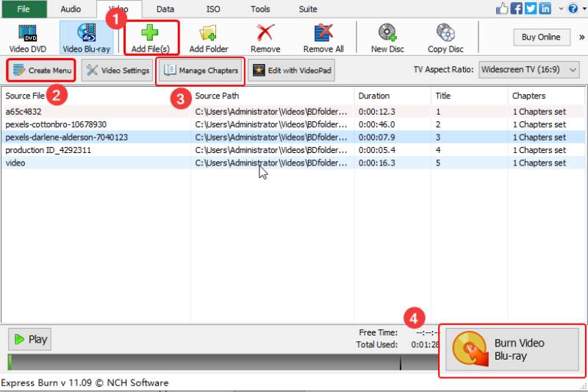The image size is (588, 392).
Task: Select production ID_4292311 row
Action: 293,150
